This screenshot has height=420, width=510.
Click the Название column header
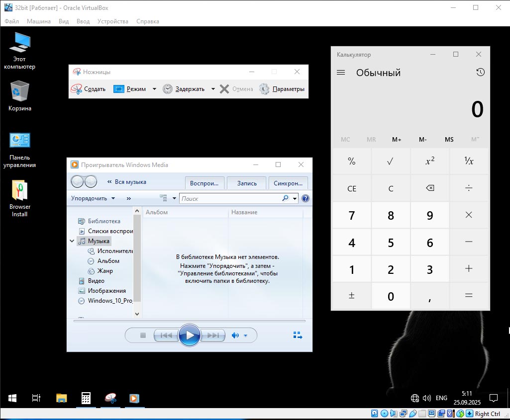click(265, 212)
